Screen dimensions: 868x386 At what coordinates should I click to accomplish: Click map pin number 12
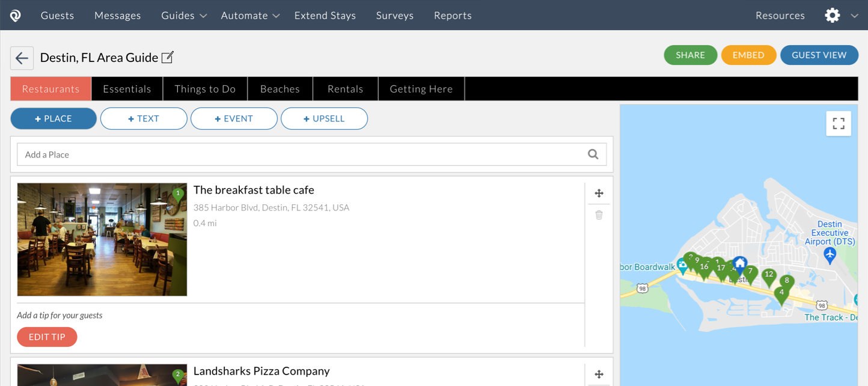[x=769, y=277]
